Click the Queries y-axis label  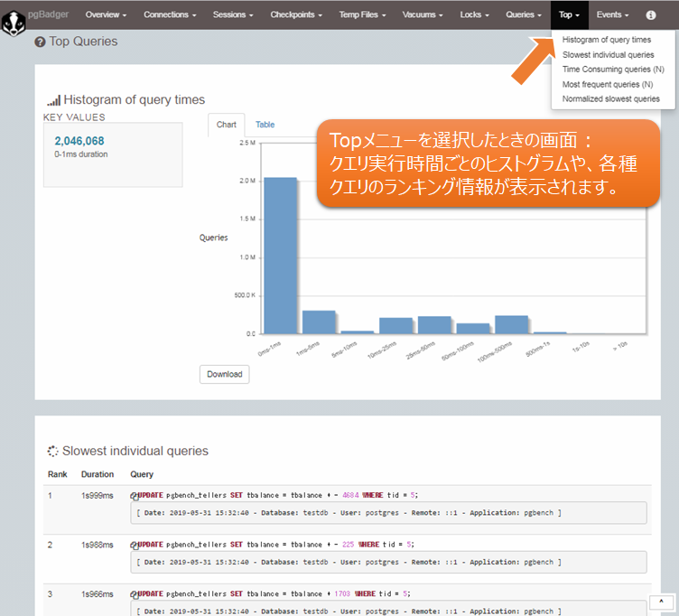213,238
